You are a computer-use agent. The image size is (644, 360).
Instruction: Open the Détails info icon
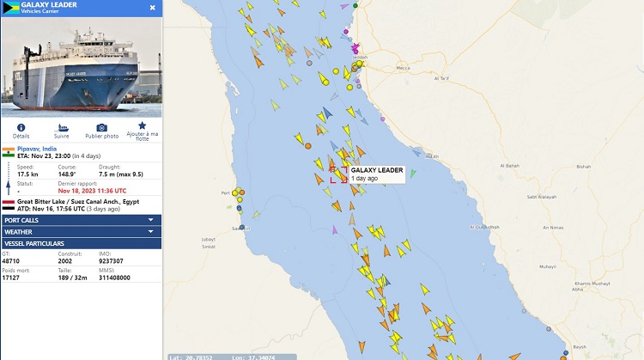coord(21,127)
